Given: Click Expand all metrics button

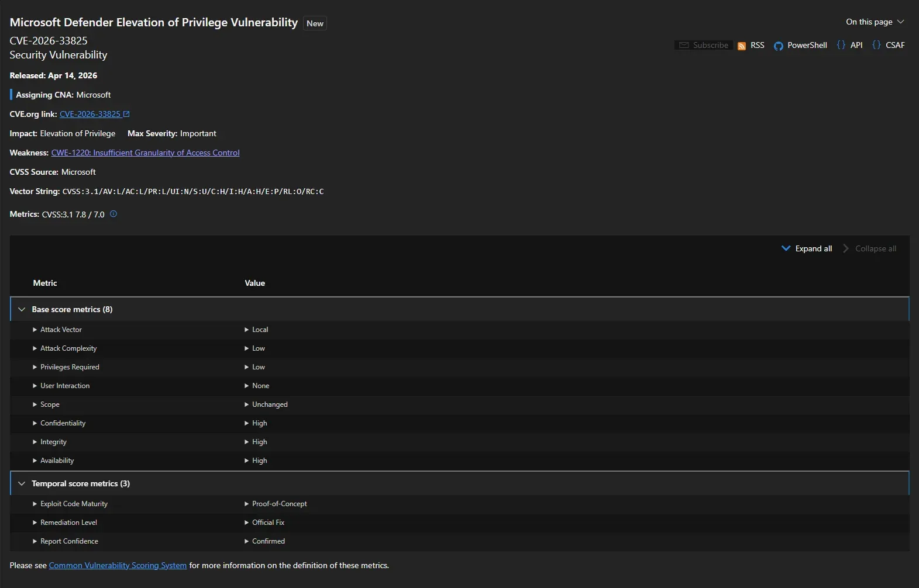Looking at the screenshot, I should (x=807, y=248).
